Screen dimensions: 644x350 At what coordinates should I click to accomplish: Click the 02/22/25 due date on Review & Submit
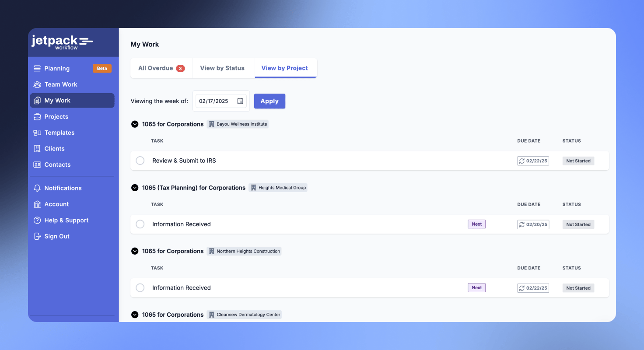click(533, 161)
